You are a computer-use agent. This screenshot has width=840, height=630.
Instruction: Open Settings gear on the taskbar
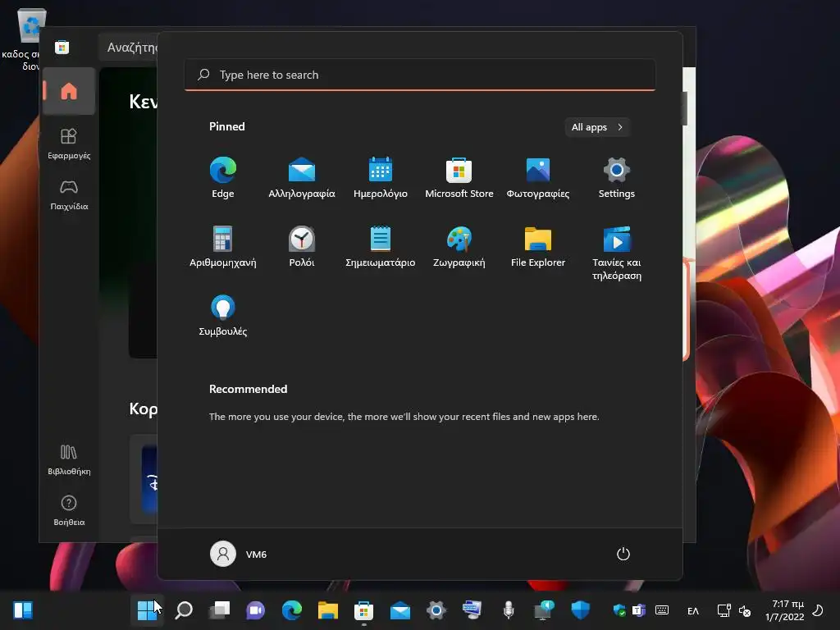point(436,609)
